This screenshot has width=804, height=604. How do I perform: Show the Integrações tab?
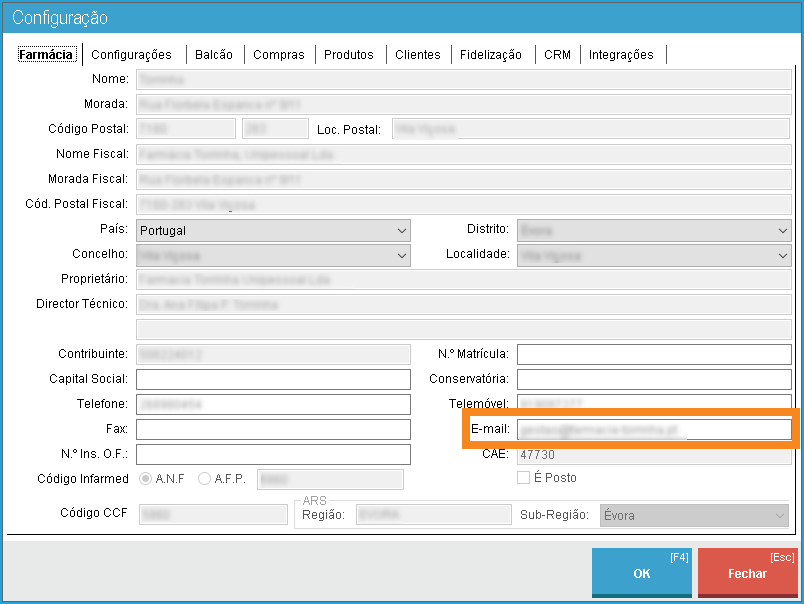coord(621,55)
